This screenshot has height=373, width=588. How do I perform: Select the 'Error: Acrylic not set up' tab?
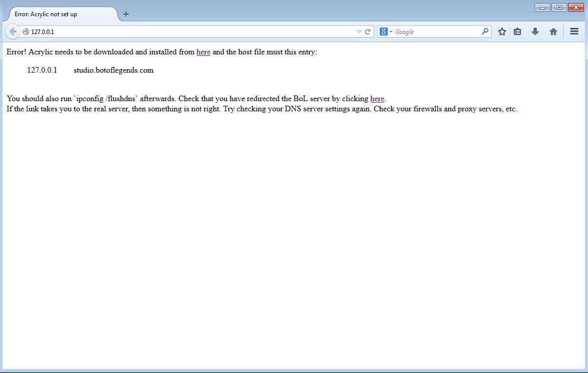(x=62, y=14)
